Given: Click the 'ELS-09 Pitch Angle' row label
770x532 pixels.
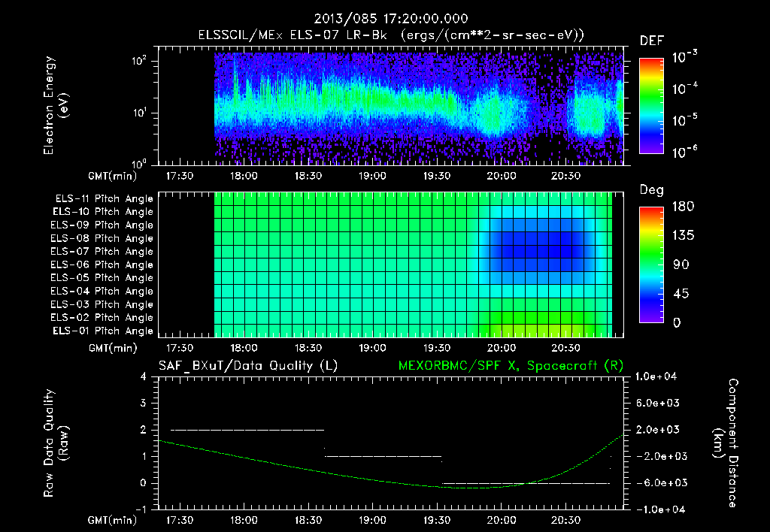Looking at the screenshot, I should pos(102,225).
